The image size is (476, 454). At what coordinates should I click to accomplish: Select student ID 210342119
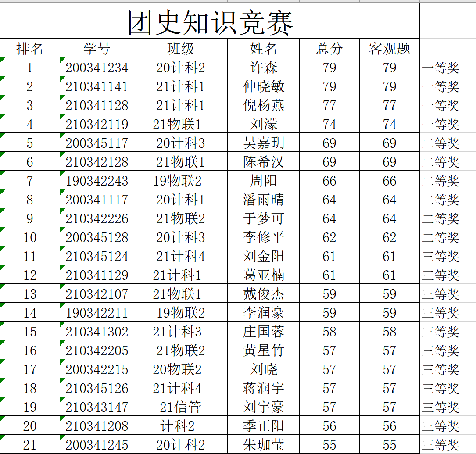97,124
